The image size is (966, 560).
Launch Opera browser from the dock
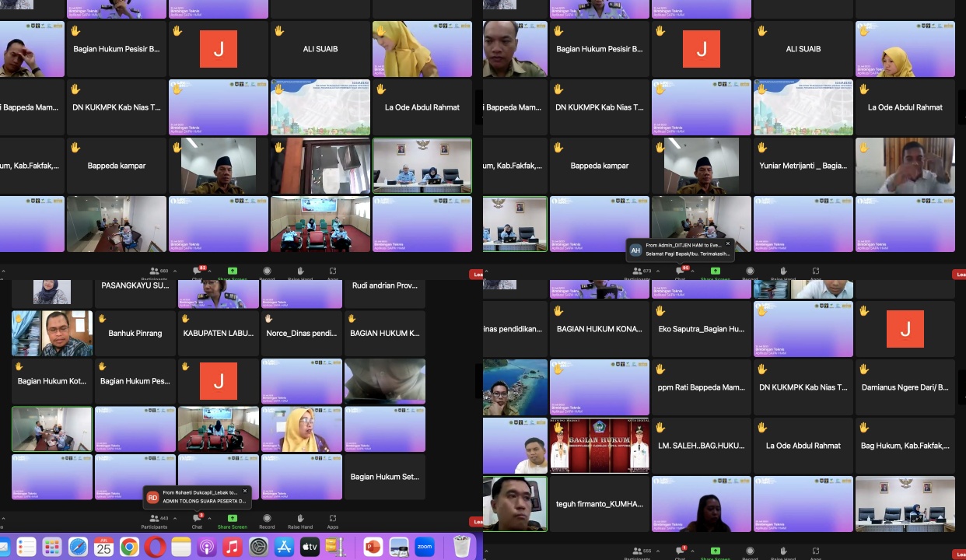point(155,547)
